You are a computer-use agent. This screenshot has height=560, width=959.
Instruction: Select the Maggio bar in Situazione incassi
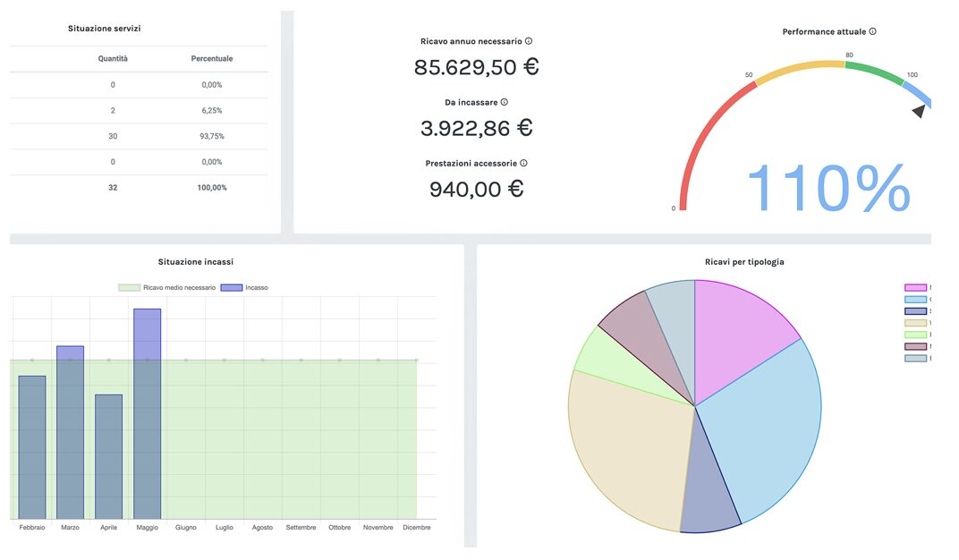148,413
